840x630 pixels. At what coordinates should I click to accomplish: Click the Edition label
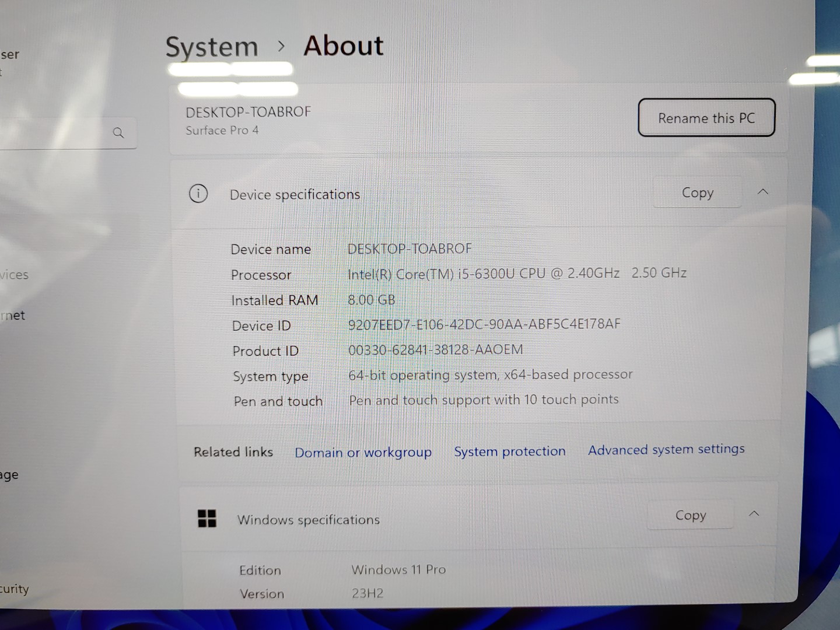click(x=260, y=570)
